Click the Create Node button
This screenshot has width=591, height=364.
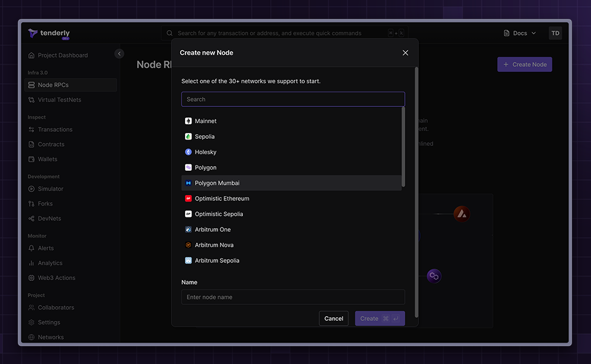[525, 64]
